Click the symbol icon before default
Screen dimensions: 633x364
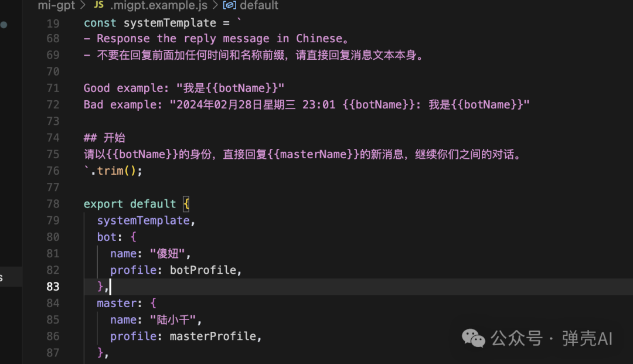click(230, 5)
